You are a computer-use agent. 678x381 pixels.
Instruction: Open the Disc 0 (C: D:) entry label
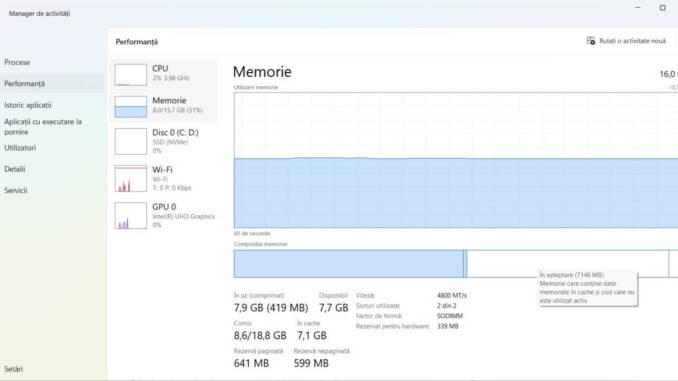(x=175, y=132)
